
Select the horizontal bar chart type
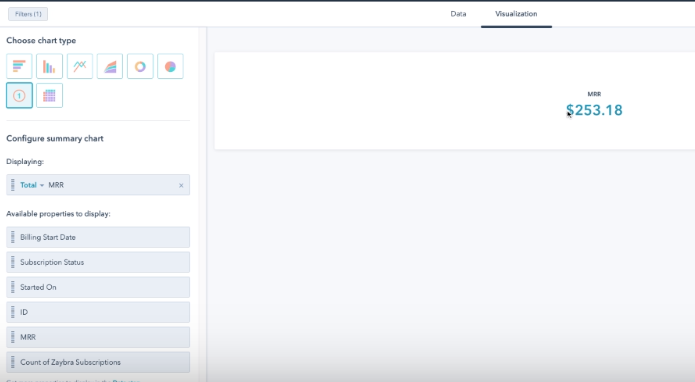click(19, 66)
